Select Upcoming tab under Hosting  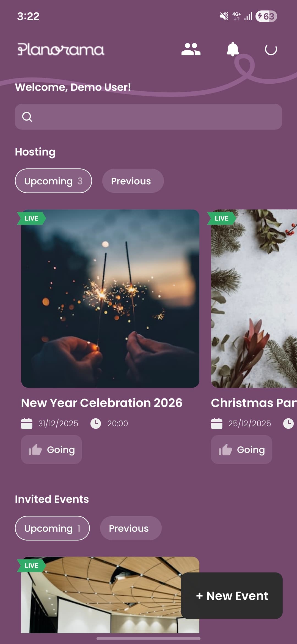click(x=53, y=181)
